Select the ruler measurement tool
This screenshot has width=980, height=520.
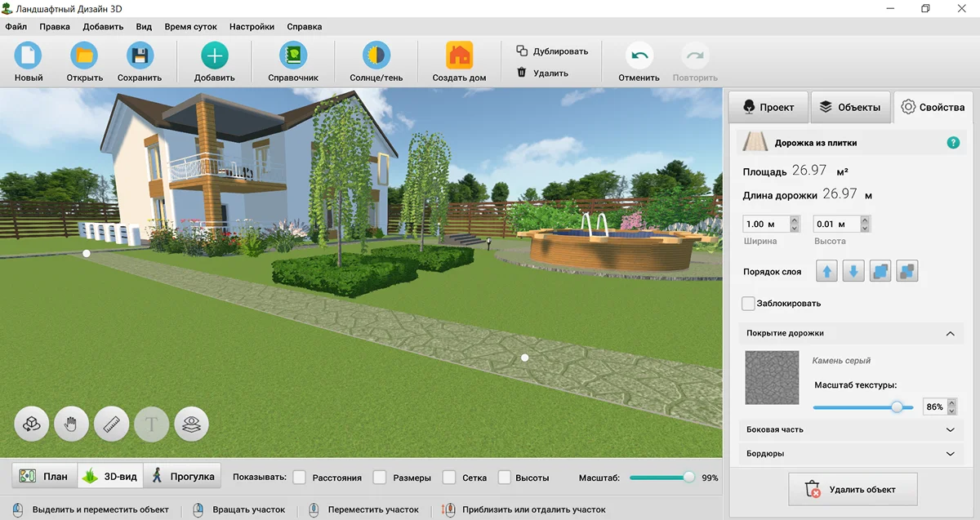(x=112, y=424)
